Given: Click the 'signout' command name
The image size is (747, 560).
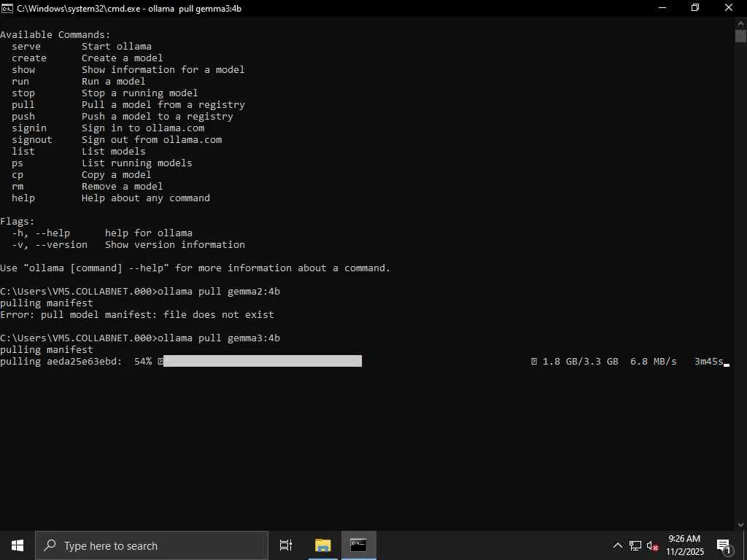Looking at the screenshot, I should (x=32, y=139).
